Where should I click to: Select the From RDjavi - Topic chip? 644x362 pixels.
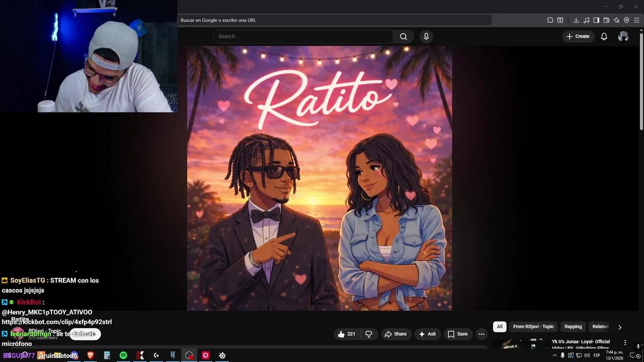point(533,326)
